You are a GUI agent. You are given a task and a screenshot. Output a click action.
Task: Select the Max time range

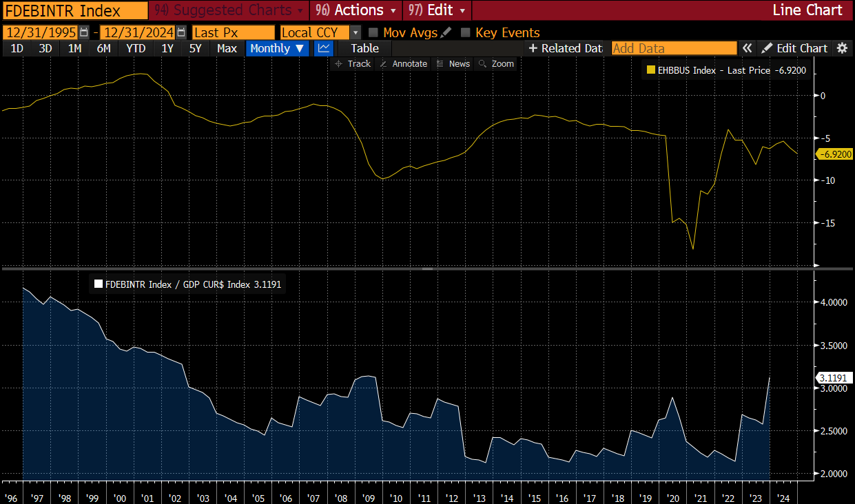(x=227, y=48)
